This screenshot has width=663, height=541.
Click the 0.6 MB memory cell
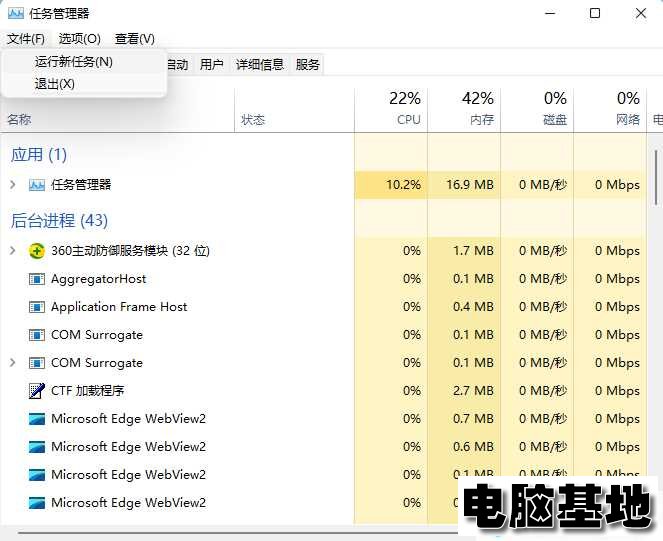click(x=464, y=447)
